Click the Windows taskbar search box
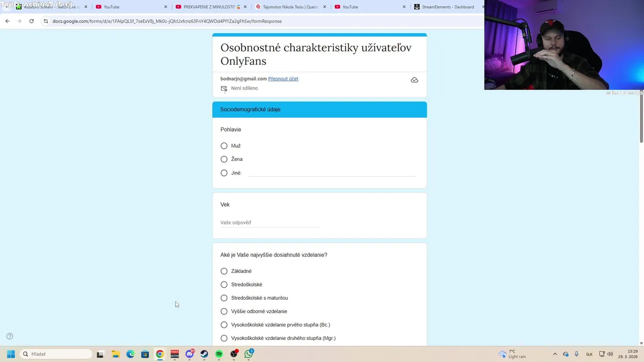Viewport: 644px width, 362px height. [56, 354]
